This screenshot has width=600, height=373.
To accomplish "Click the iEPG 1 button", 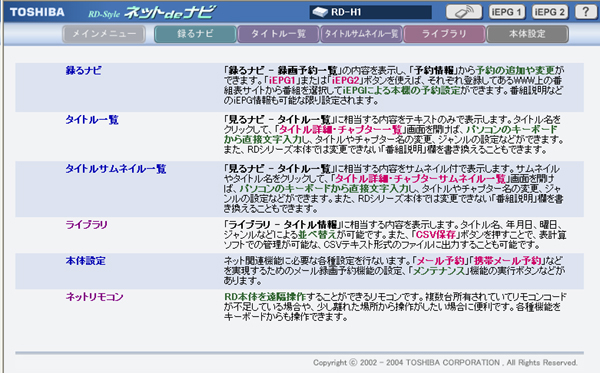I will point(507,12).
